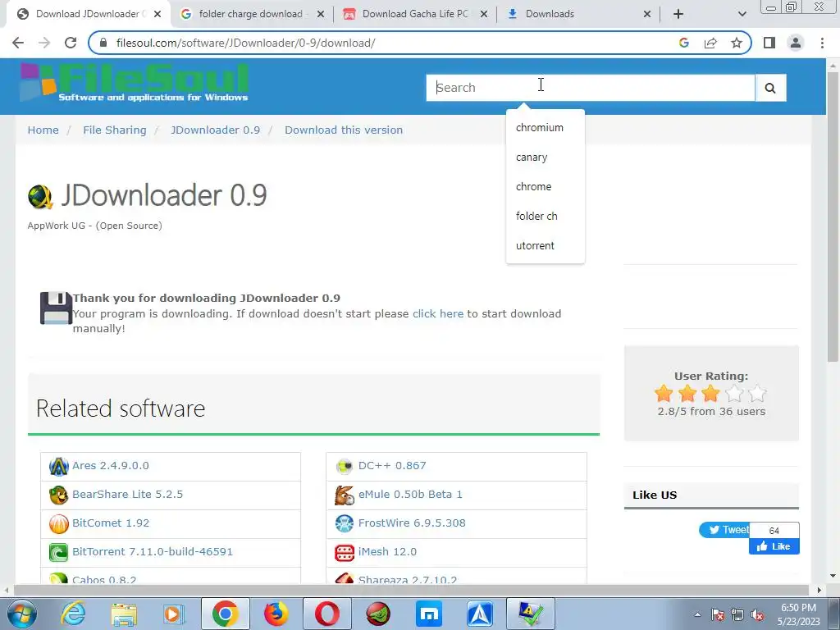
Task: Rate with the fourth star
Action: tap(734, 394)
